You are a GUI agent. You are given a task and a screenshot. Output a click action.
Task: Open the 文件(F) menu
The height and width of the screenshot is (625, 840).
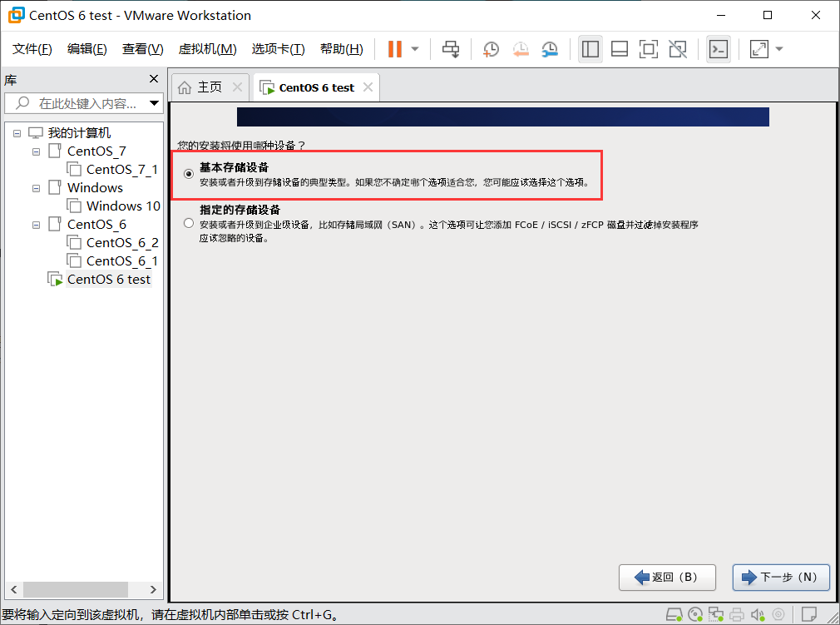pyautogui.click(x=32, y=49)
